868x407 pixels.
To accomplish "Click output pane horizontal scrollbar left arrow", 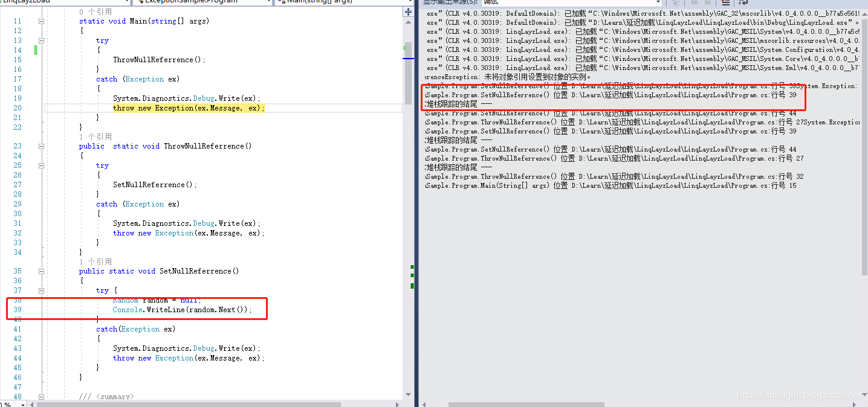I will (x=425, y=404).
